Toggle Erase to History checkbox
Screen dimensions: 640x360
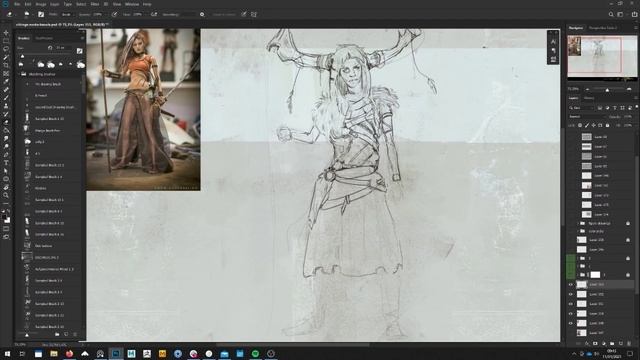(x=224, y=14)
